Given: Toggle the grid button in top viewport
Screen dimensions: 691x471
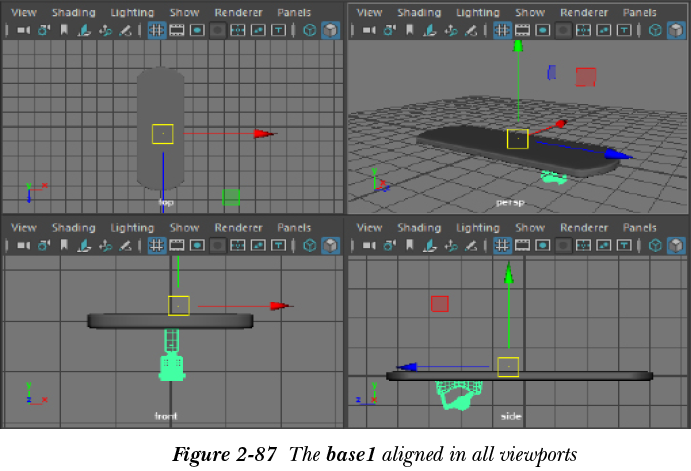Looking at the screenshot, I should click(x=157, y=31).
